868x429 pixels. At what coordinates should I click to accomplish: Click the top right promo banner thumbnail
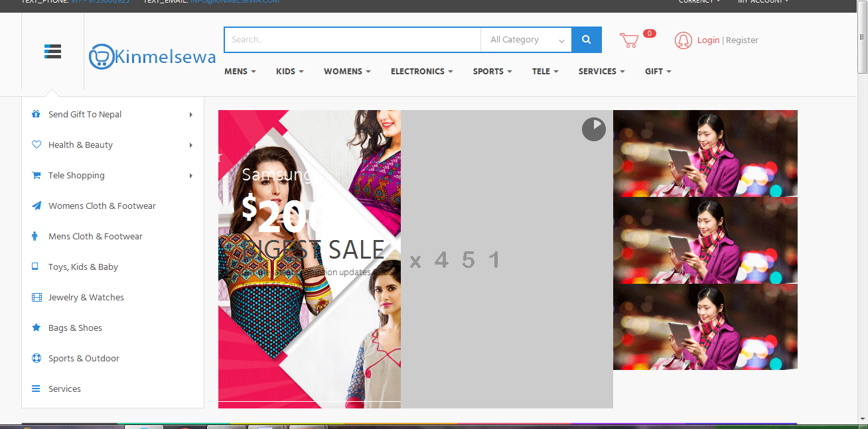[x=705, y=153]
